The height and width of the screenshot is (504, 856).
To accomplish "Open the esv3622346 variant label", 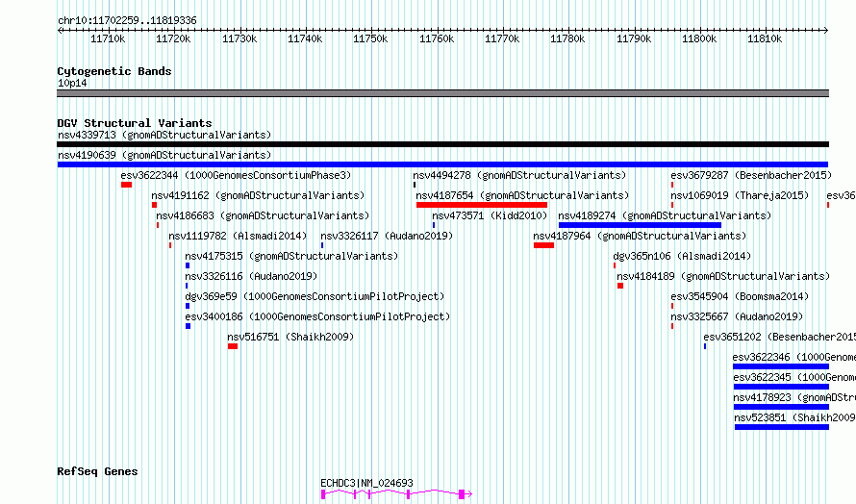I will click(x=794, y=357).
